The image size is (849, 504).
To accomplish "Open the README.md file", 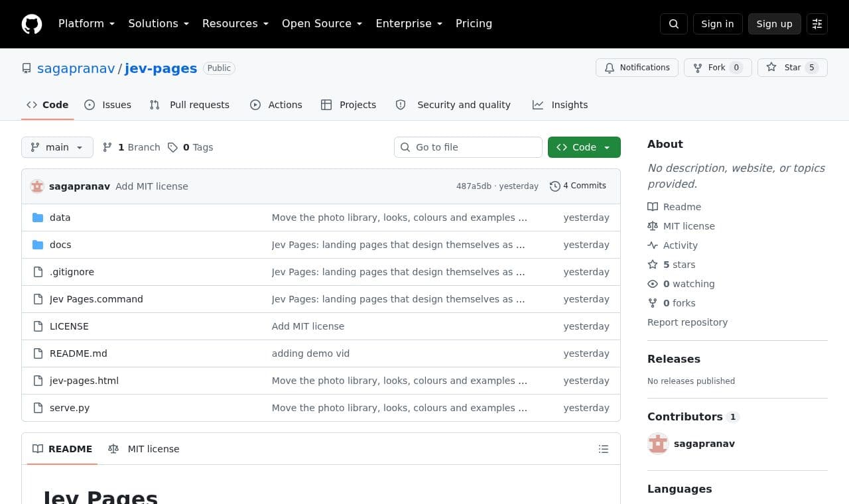I will (78, 353).
